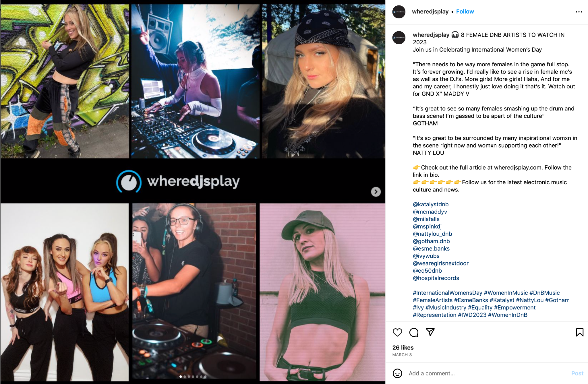Follow the wheredjsplay account
Viewport: 588px width, 384px height.
[465, 11]
